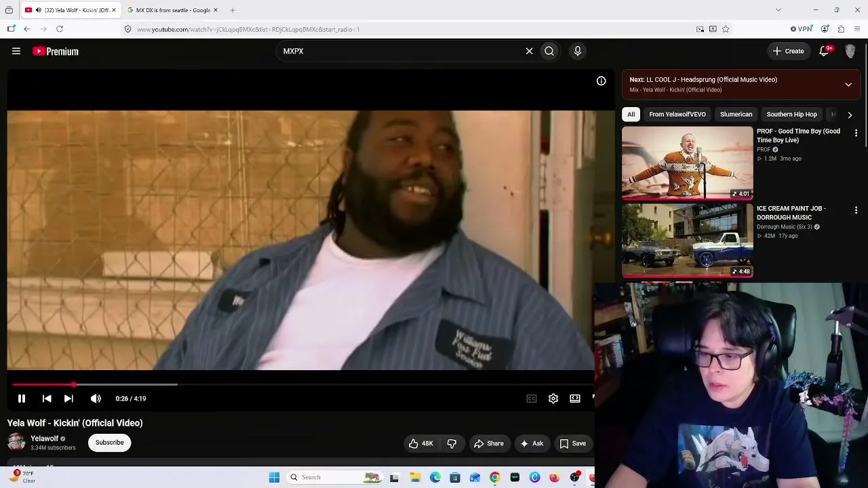
Task: Go back in browser history
Action: click(27, 29)
